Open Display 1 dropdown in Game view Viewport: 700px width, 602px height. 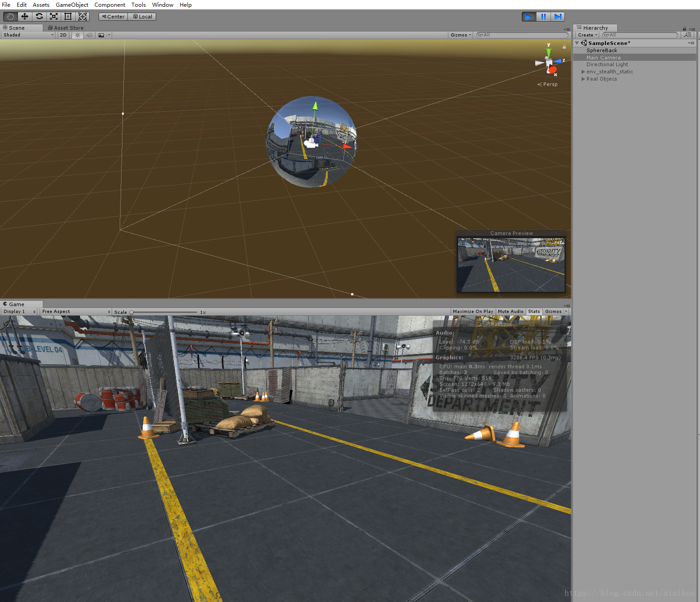(x=19, y=312)
